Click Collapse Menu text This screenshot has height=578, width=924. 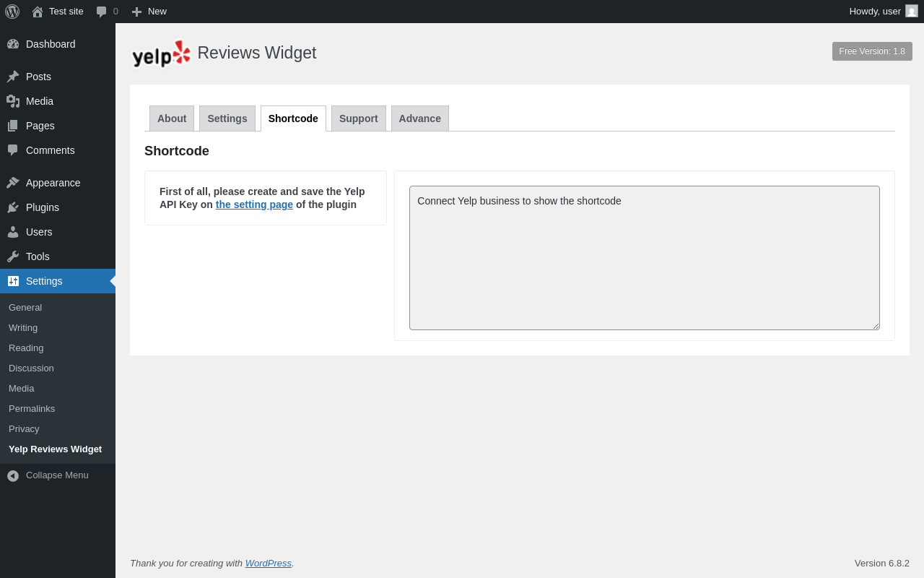57,475
